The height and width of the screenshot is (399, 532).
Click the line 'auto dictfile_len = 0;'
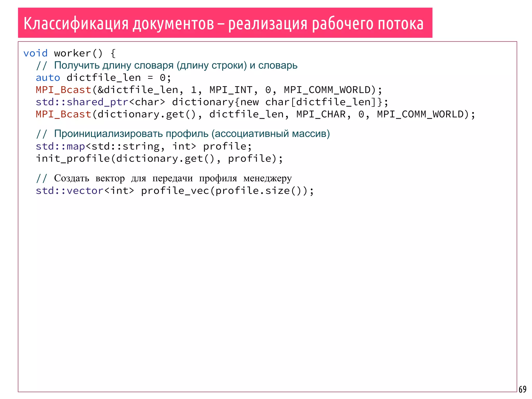tap(103, 78)
